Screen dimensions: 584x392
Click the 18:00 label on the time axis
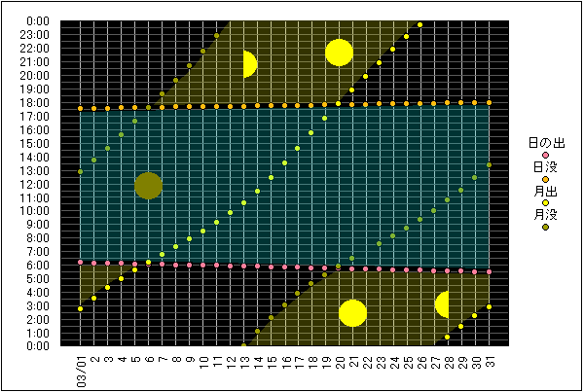tap(39, 101)
